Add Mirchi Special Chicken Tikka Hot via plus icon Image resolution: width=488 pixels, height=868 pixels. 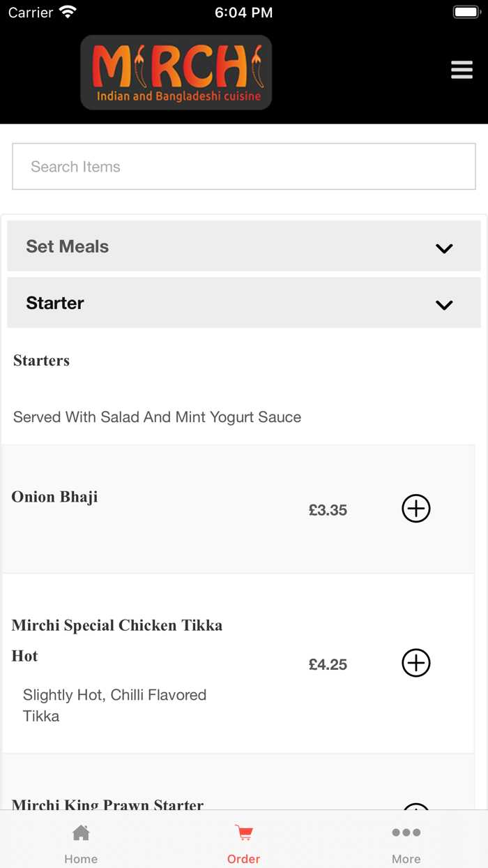tap(415, 663)
